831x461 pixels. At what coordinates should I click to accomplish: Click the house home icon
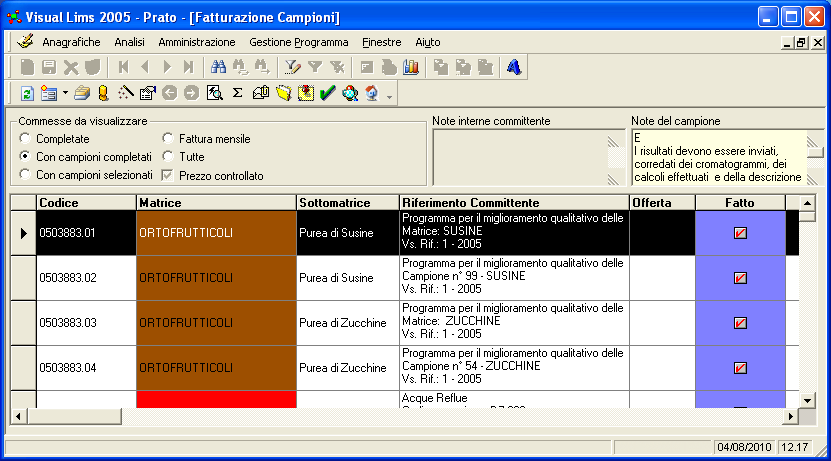tap(372, 94)
